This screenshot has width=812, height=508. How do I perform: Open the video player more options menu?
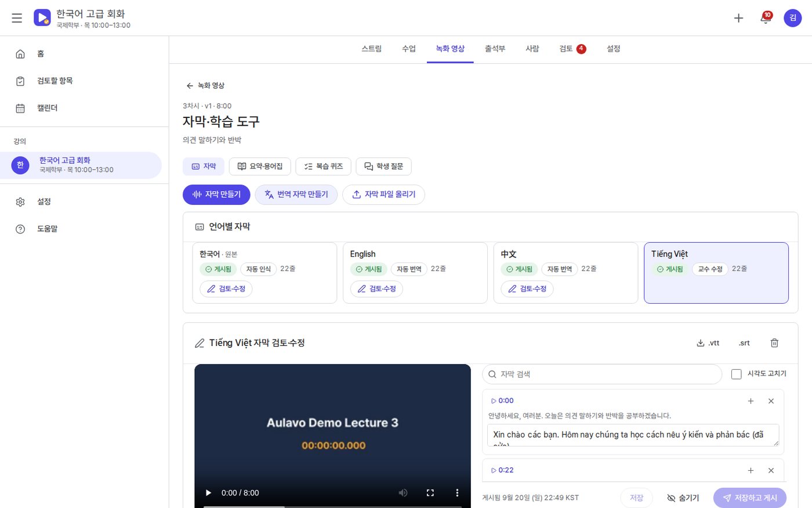(457, 493)
